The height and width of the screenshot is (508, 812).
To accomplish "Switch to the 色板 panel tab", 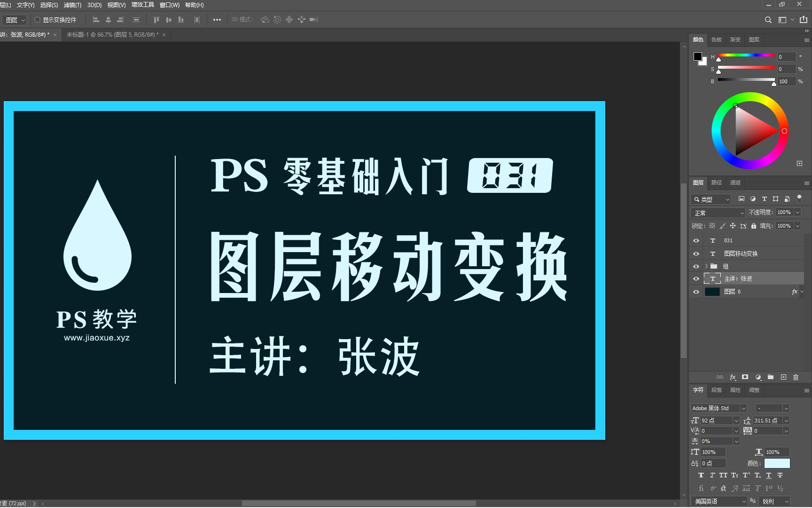I will 717,40.
